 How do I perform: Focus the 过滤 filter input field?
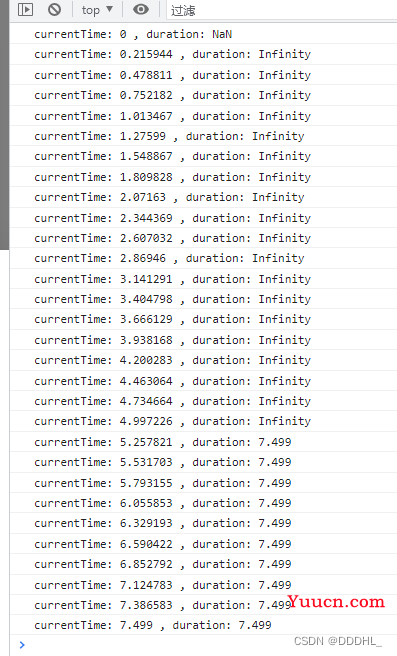point(282,10)
